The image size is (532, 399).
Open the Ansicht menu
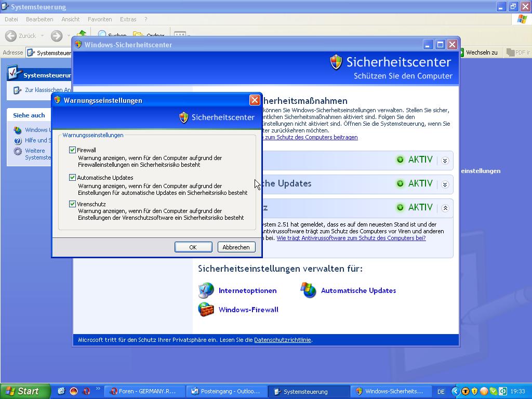tap(70, 19)
